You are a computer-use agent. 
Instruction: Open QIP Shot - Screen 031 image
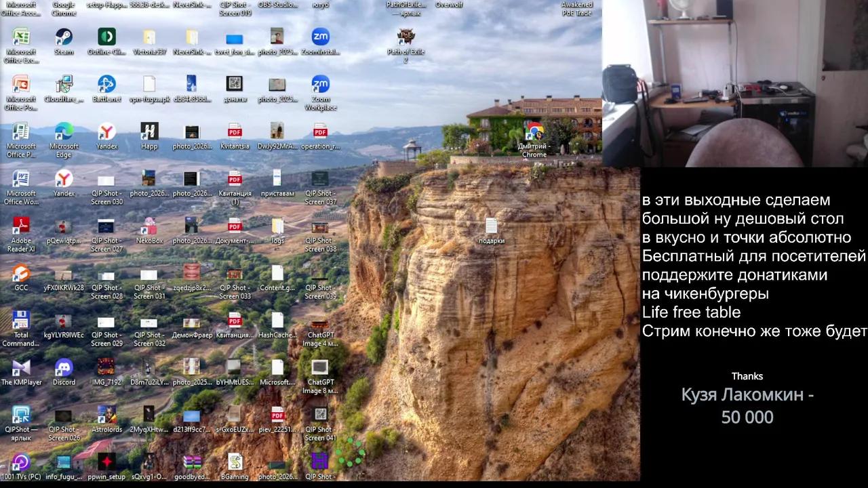click(149, 283)
